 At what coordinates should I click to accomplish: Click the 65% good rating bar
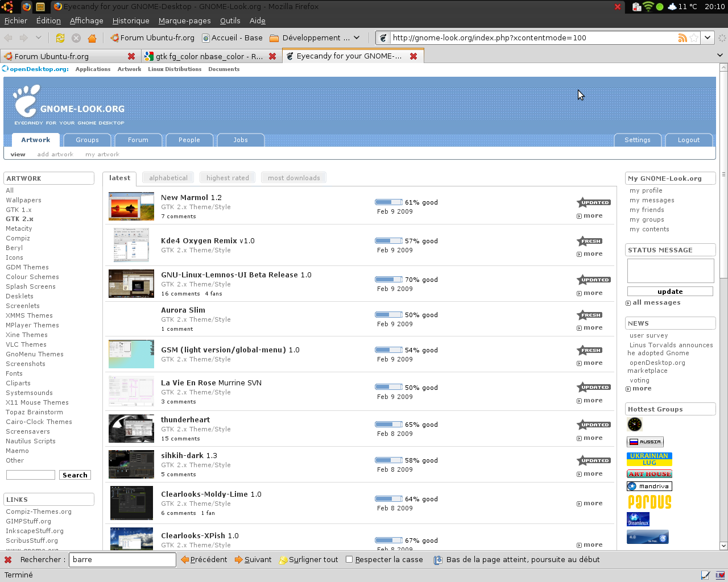click(388, 425)
